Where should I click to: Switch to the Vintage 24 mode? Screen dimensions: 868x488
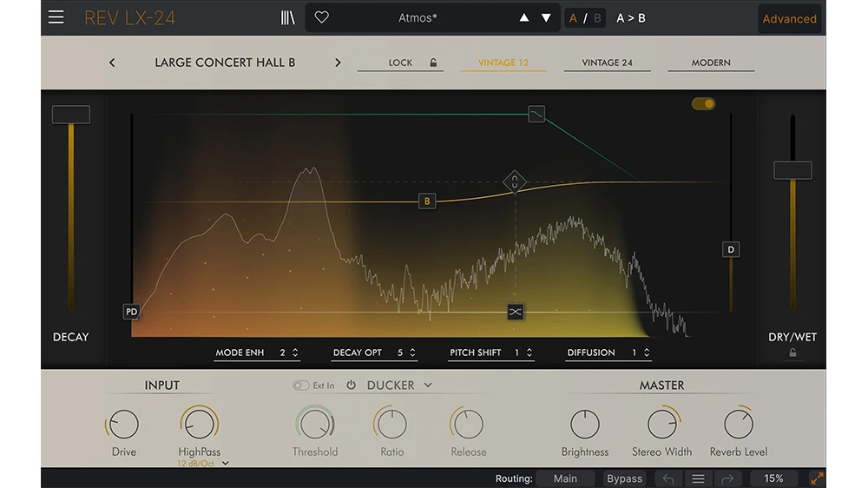(x=607, y=63)
